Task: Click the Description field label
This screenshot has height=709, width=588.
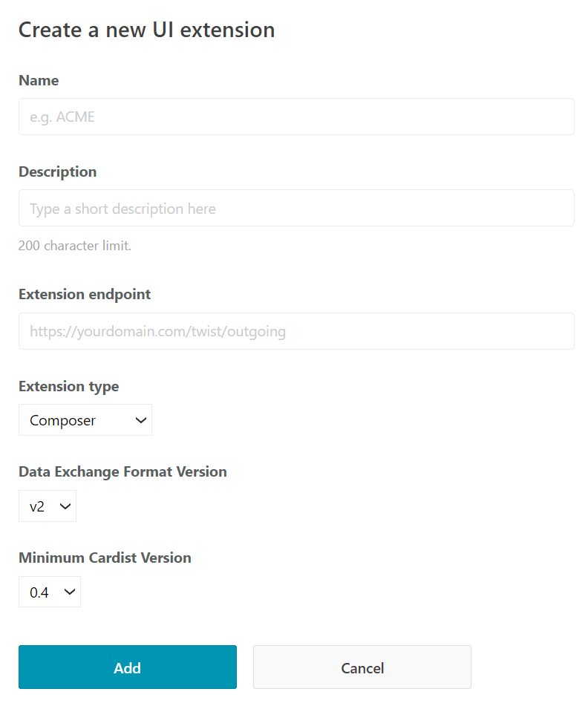Action: click(57, 171)
